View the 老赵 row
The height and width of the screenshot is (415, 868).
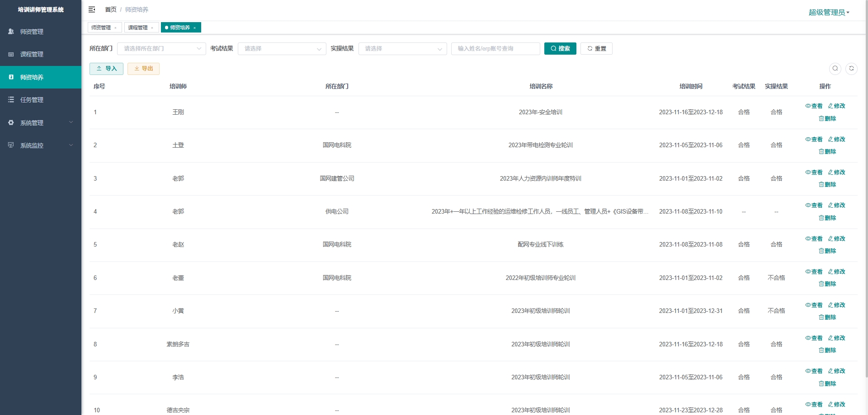point(814,239)
